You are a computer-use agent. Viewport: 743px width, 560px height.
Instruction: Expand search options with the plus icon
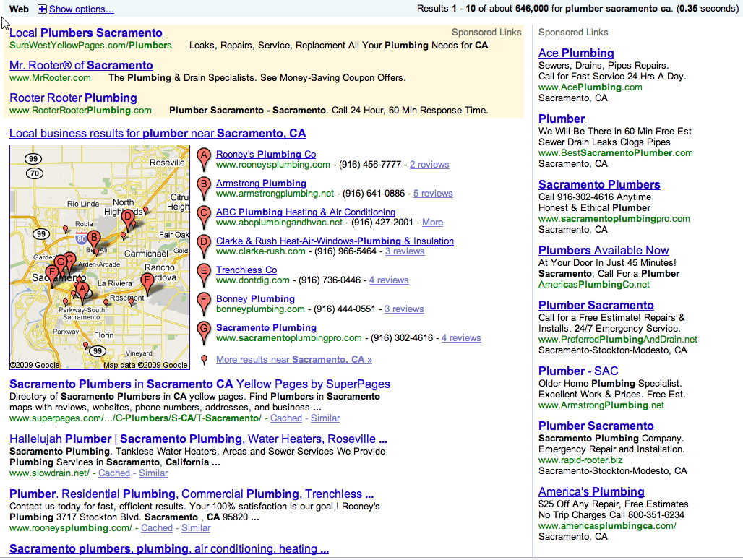coord(42,9)
